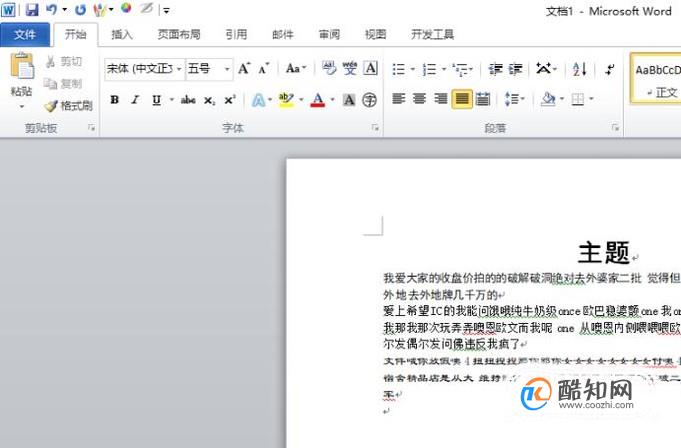681x448 pixels.
Task: Open the Change Case Aa menu
Action: coord(296,69)
